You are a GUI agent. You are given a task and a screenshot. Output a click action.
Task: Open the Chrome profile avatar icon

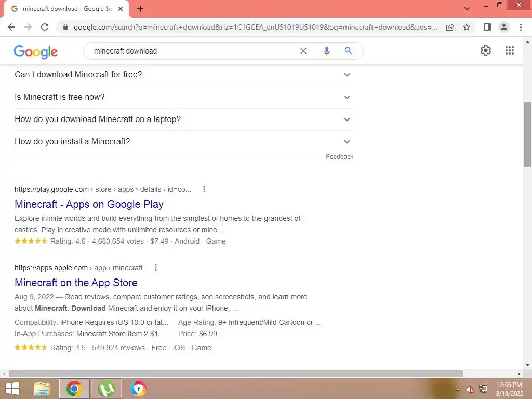[504, 27]
